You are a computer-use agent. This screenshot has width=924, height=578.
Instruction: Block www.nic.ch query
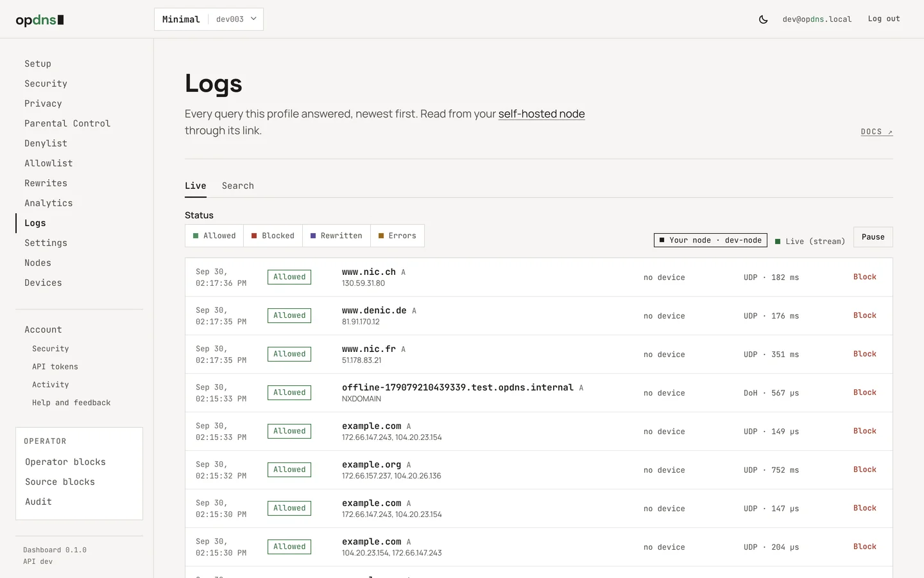[x=864, y=277]
